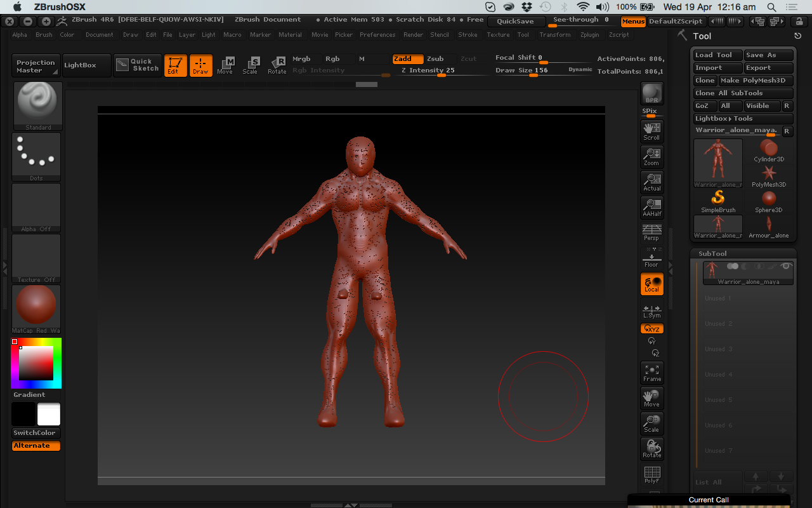Open the Texture Off selector
Screen dimensions: 812x508
tap(36, 258)
